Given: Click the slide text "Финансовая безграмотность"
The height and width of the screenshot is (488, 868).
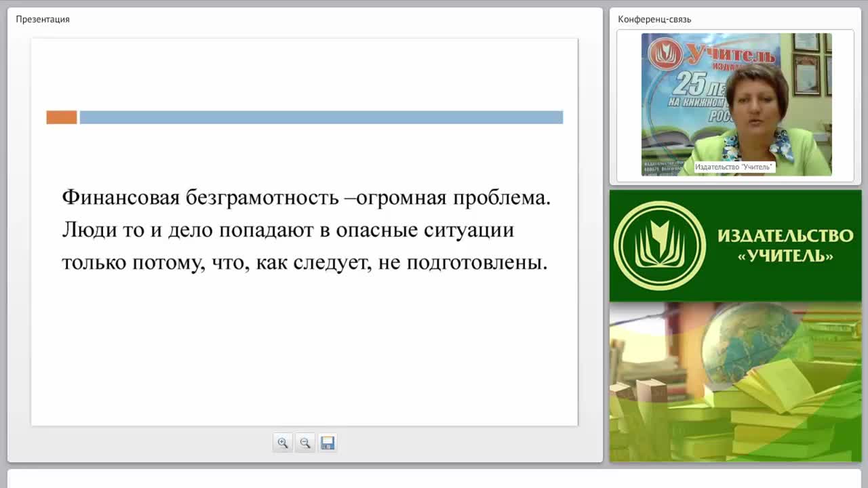Looking at the screenshot, I should [x=200, y=198].
